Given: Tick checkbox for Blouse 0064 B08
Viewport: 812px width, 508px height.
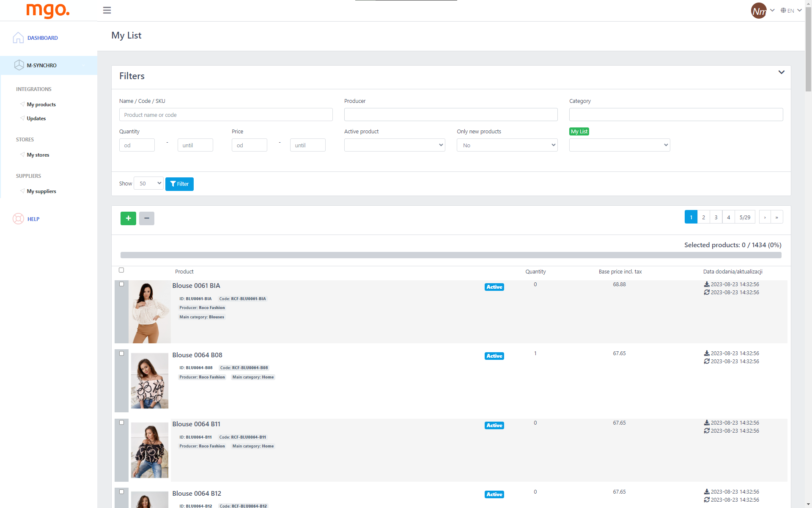Looking at the screenshot, I should (121, 353).
